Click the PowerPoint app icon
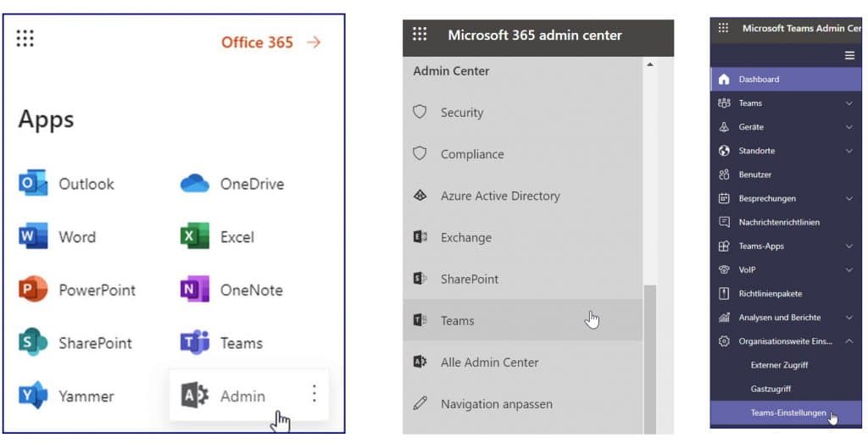 (x=33, y=290)
